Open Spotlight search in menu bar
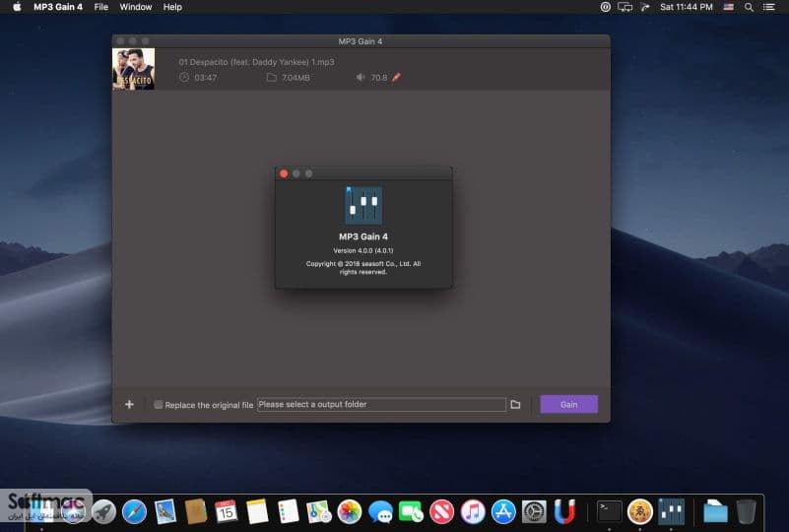Image resolution: width=789 pixels, height=532 pixels. (x=749, y=7)
